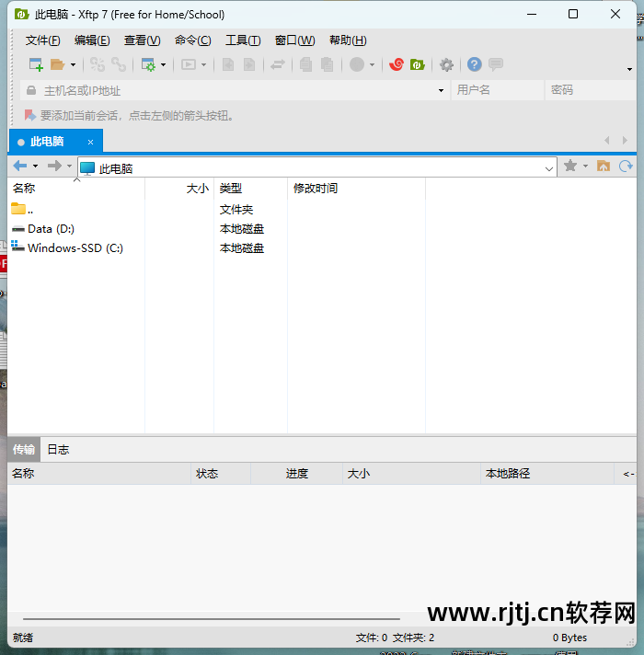This screenshot has width=644, height=655.
Task: Open the 工具(T) menu
Action: pos(243,40)
